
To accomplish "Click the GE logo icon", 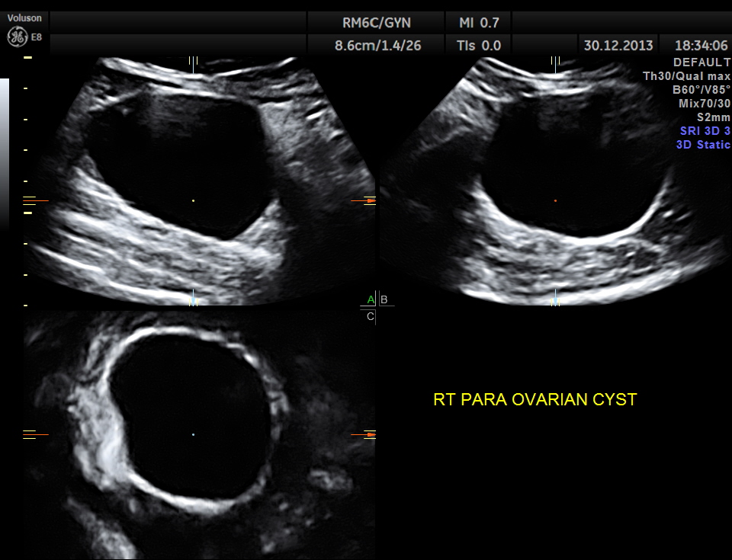I will pos(16,35).
